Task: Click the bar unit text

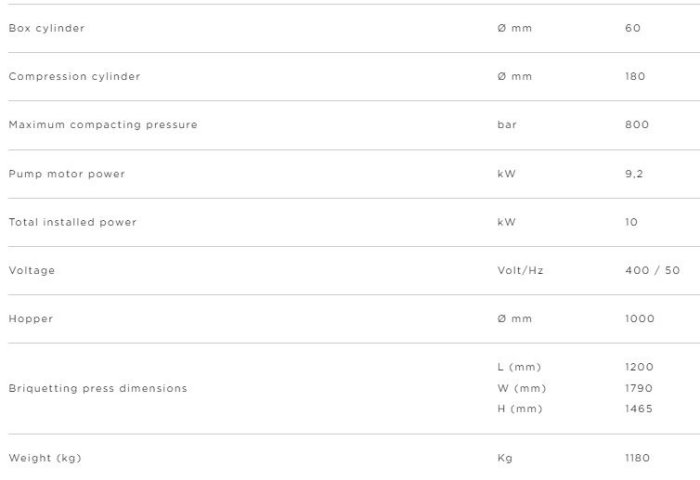Action: coord(507,125)
